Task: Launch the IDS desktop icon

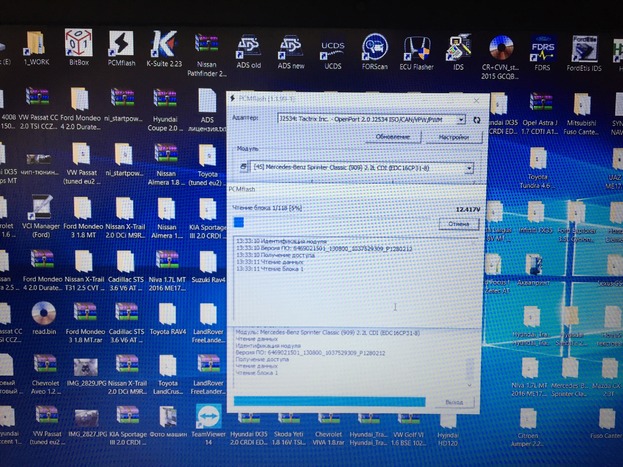Action: click(459, 48)
